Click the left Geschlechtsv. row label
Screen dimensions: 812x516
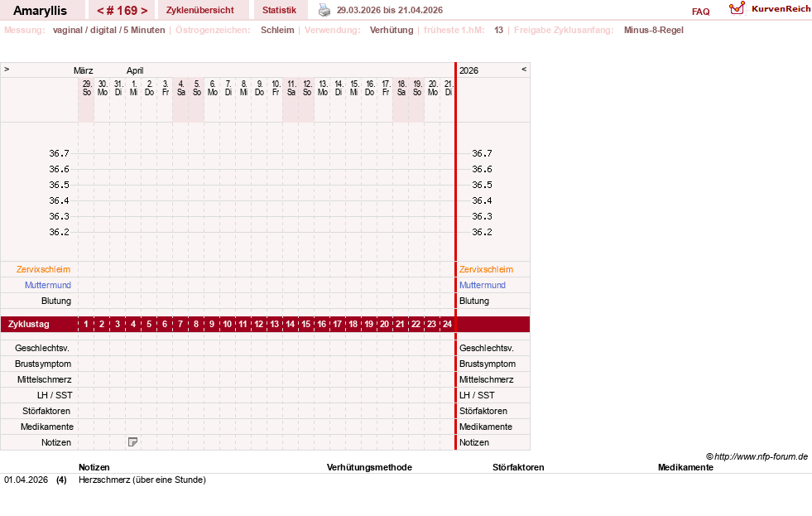click(42, 348)
